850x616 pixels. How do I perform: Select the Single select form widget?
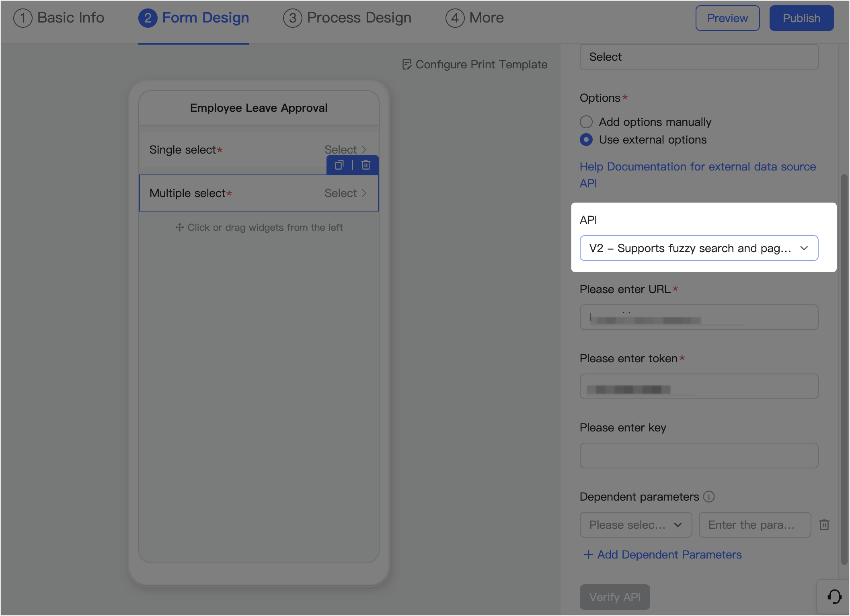tap(259, 150)
